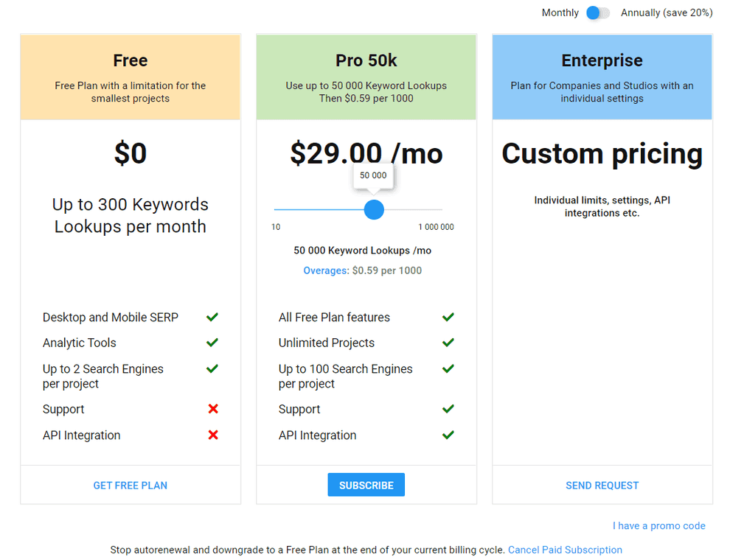Select the Monthly billing label
The height and width of the screenshot is (560, 730).
tap(560, 13)
